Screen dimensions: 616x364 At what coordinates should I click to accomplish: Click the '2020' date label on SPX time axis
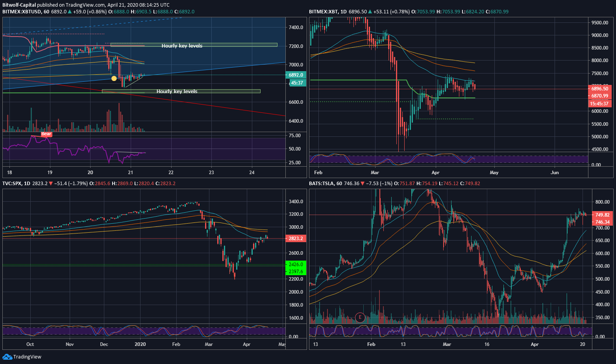(140, 344)
